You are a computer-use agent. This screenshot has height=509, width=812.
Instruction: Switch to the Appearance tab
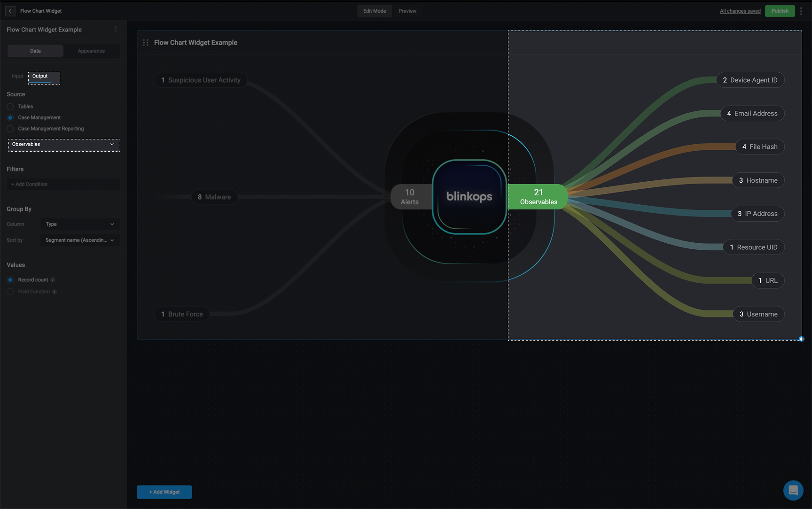tap(91, 51)
